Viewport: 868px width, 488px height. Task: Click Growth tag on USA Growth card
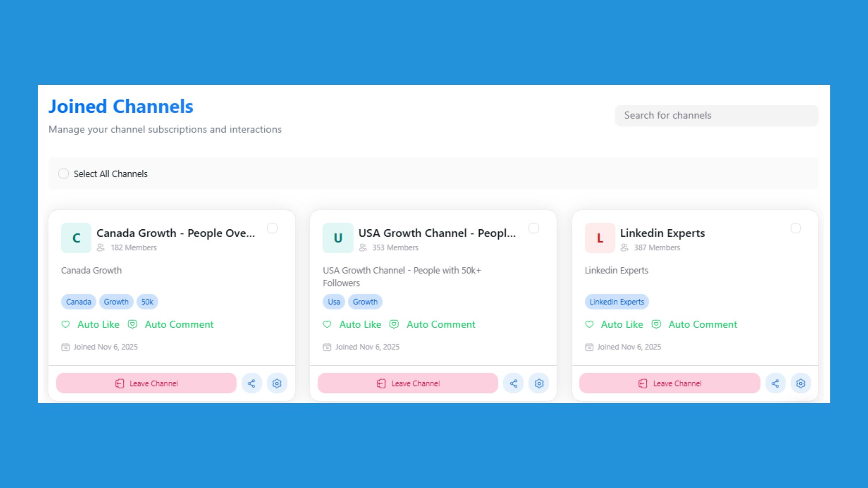365,302
